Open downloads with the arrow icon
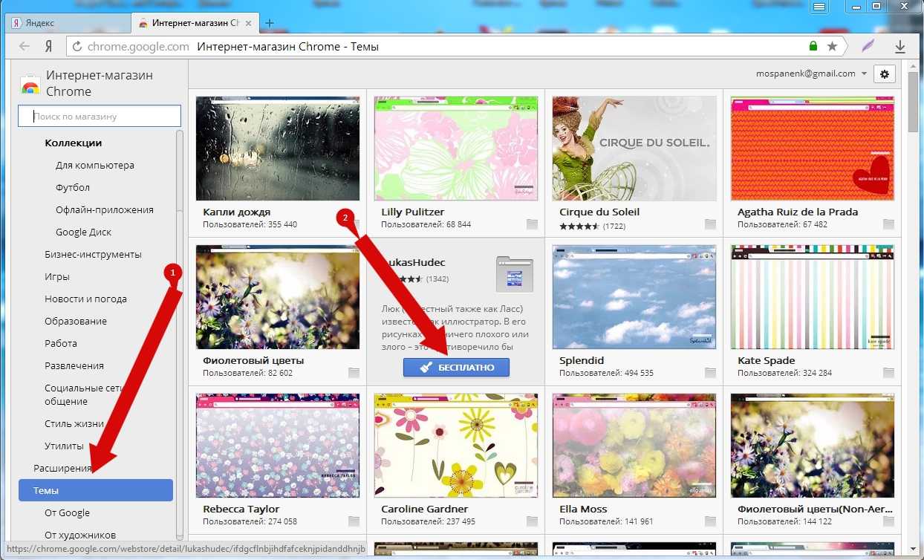924x560 pixels. [x=900, y=46]
